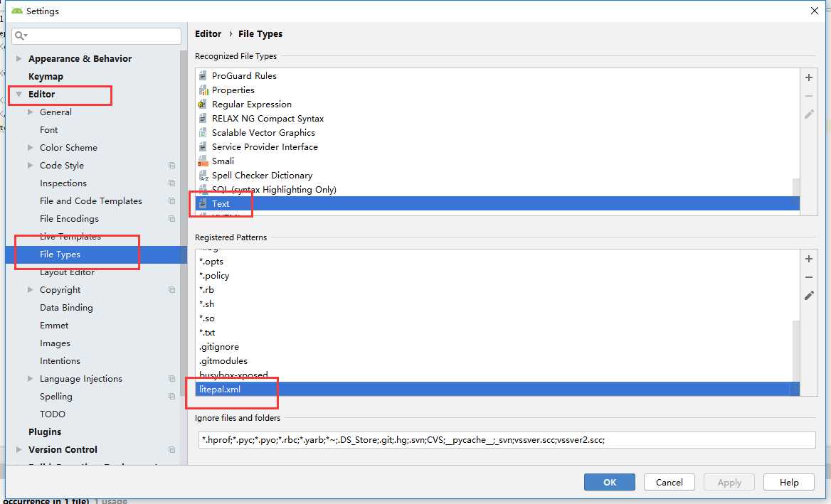Viewport: 831px width, 504px height.
Task: Add a new registered pattern
Action: pyautogui.click(x=809, y=259)
